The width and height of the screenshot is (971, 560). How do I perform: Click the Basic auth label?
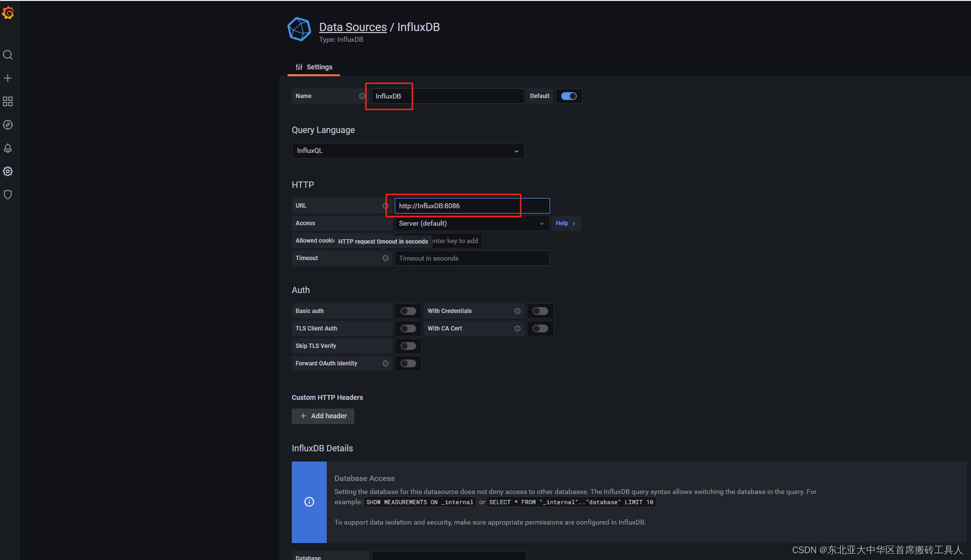click(x=309, y=311)
